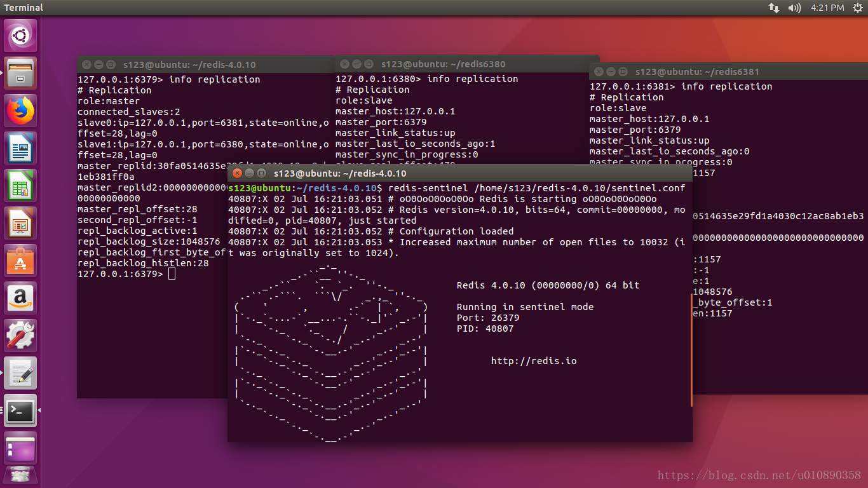Open the sound volume indicator

point(794,8)
